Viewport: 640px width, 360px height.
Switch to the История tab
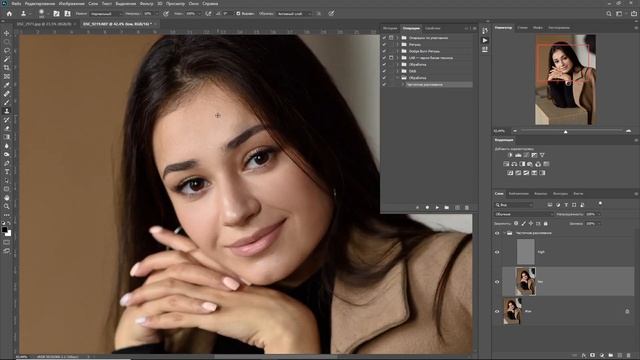(390, 28)
